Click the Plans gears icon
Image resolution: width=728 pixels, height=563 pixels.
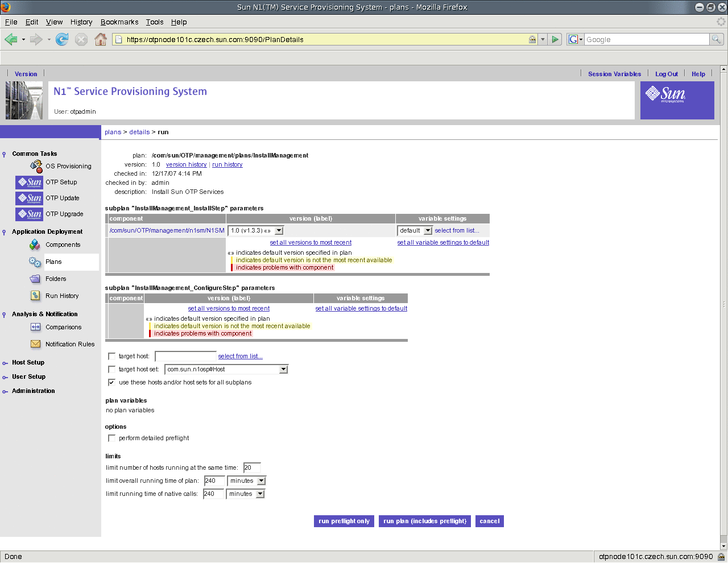[35, 262]
